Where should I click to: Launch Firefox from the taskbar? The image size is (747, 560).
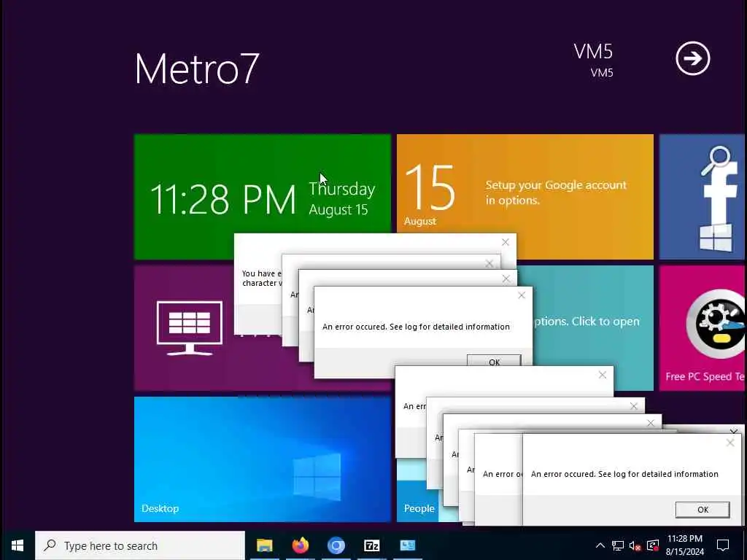tap(300, 545)
